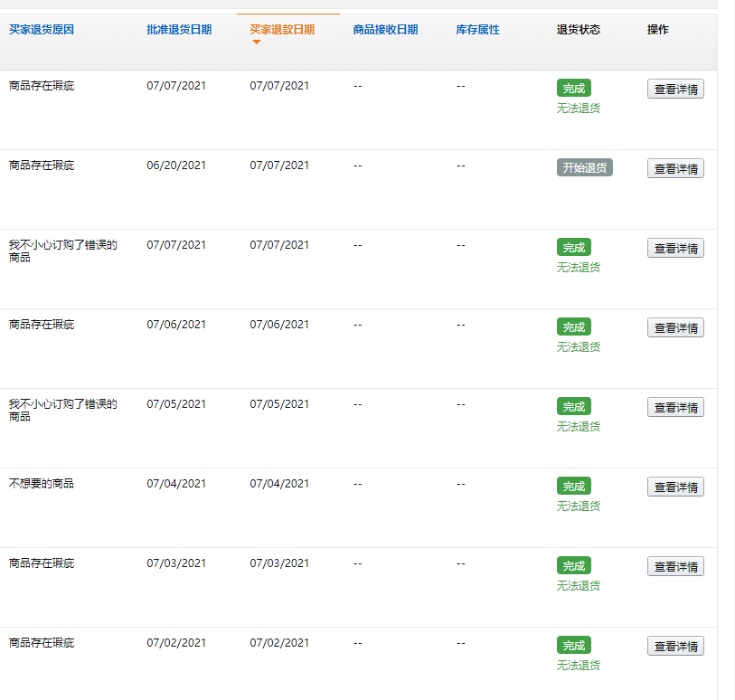This screenshot has height=700, width=735.
Task: Select the 买家退款日期 column tab
Action: (282, 29)
